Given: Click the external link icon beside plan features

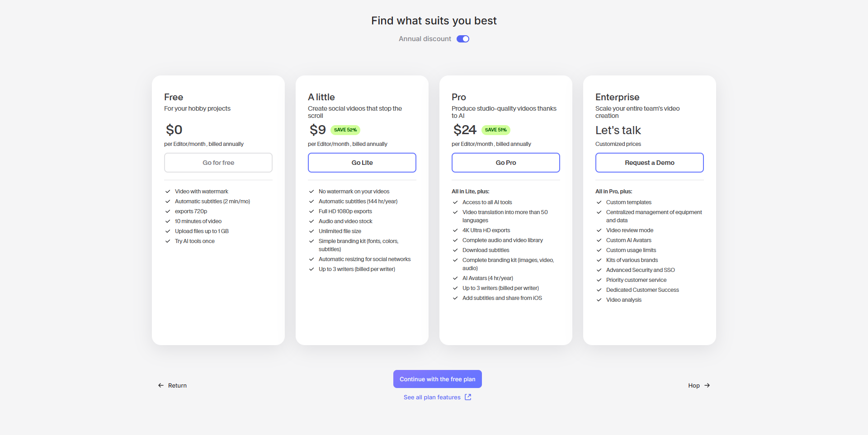Looking at the screenshot, I should [x=468, y=397].
